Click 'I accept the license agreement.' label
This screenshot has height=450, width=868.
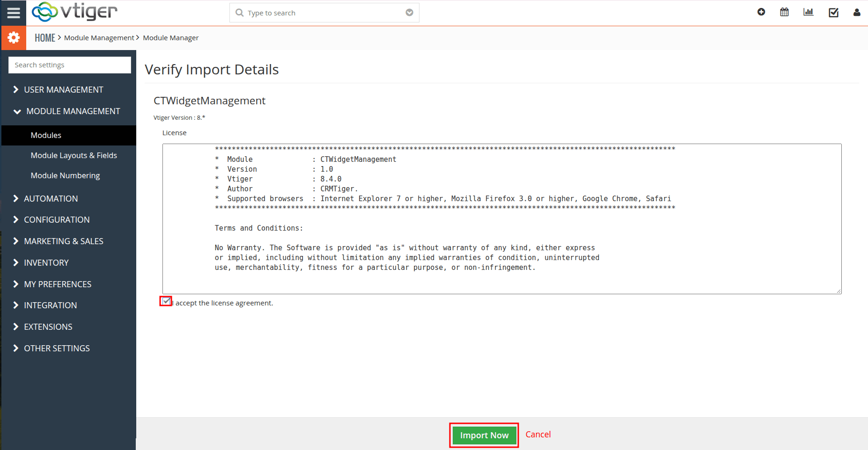click(223, 303)
